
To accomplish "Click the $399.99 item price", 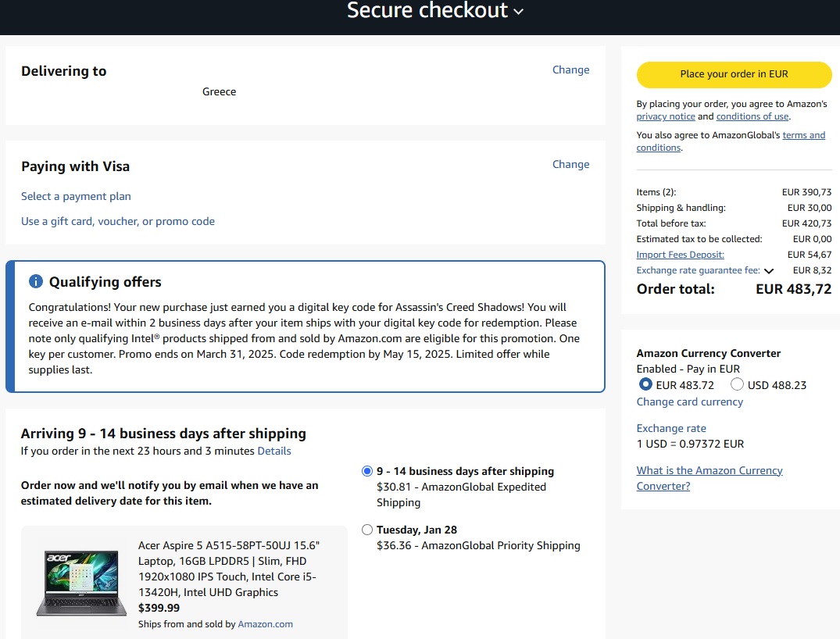I will [x=159, y=608].
